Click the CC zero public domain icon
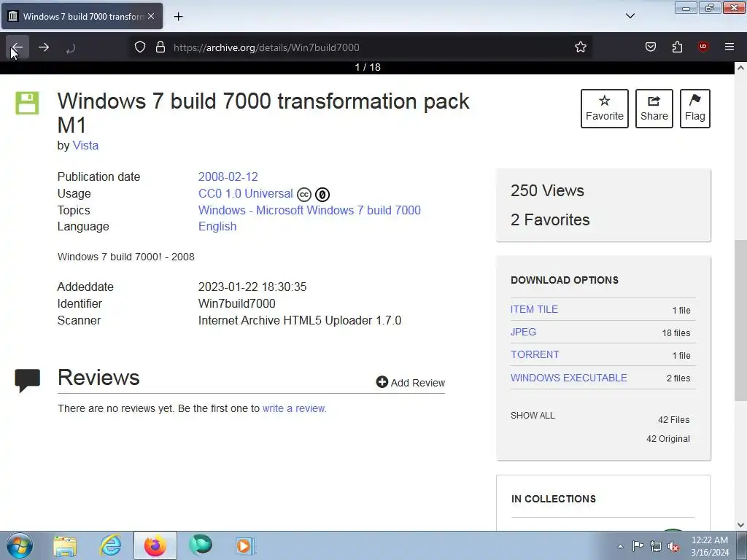Image resolution: width=747 pixels, height=560 pixels. [x=322, y=194]
